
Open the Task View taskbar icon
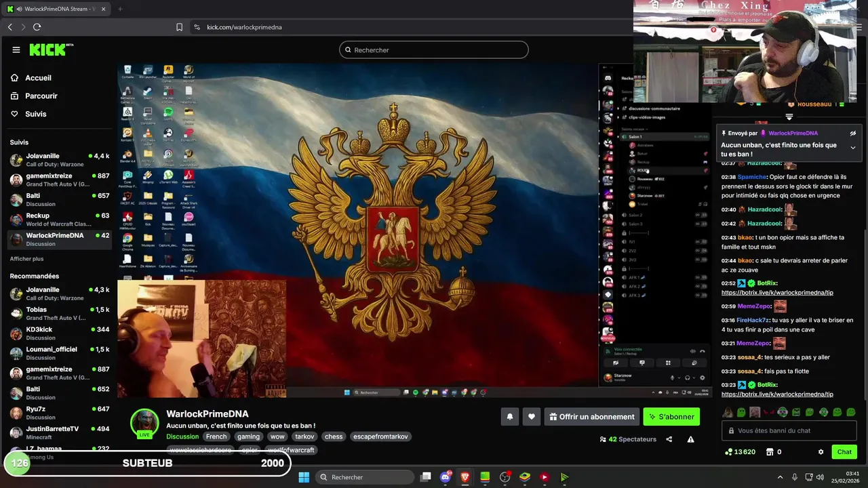[x=426, y=477]
